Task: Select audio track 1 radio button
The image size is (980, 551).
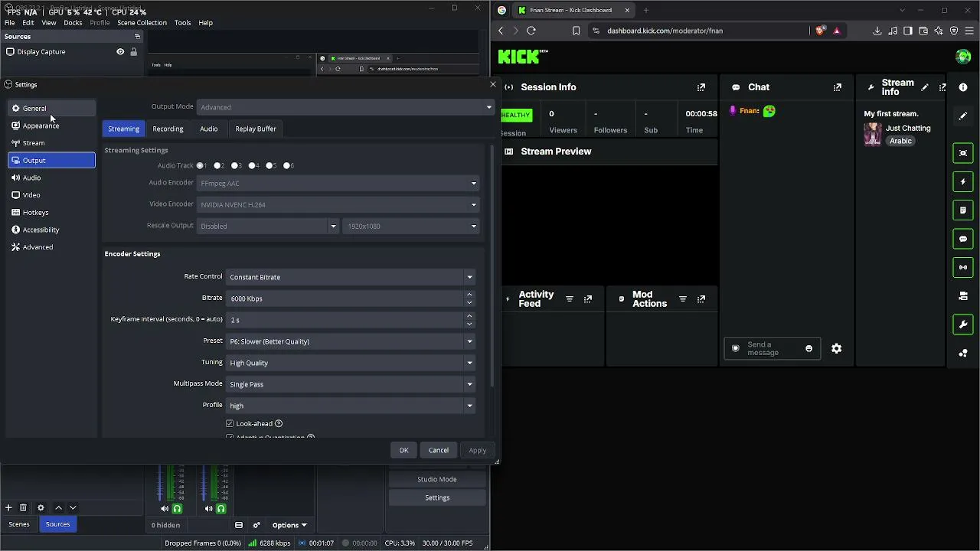Action: pyautogui.click(x=200, y=165)
